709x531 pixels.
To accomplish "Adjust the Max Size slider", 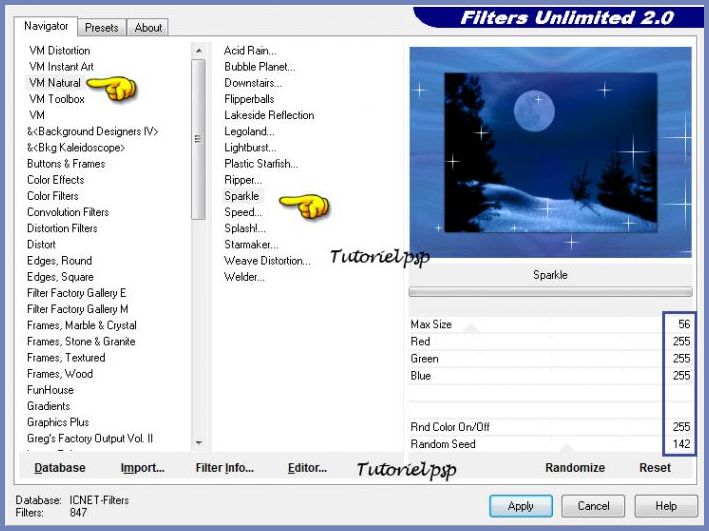I will [x=550, y=324].
